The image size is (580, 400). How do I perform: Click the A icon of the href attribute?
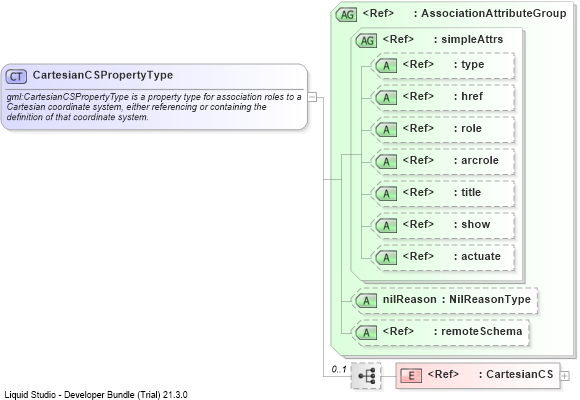click(x=386, y=98)
